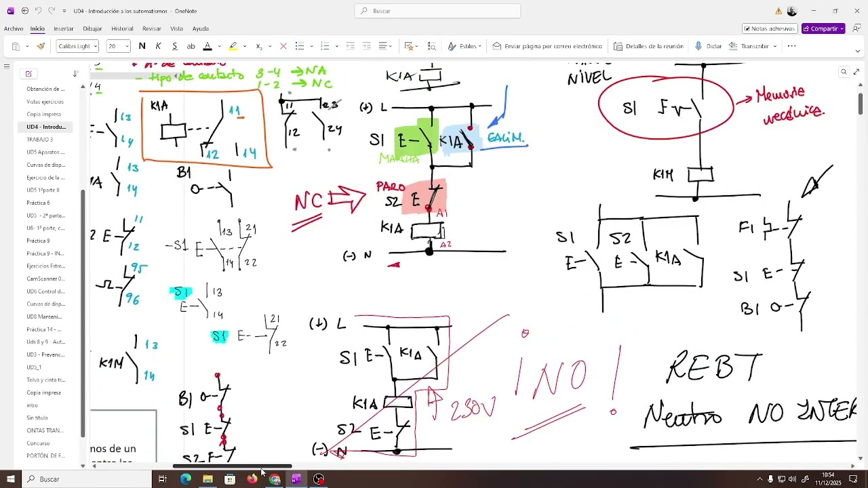The height and width of the screenshot is (488, 868).
Task: Open the feedback person-chat icon
Action: click(856, 28)
